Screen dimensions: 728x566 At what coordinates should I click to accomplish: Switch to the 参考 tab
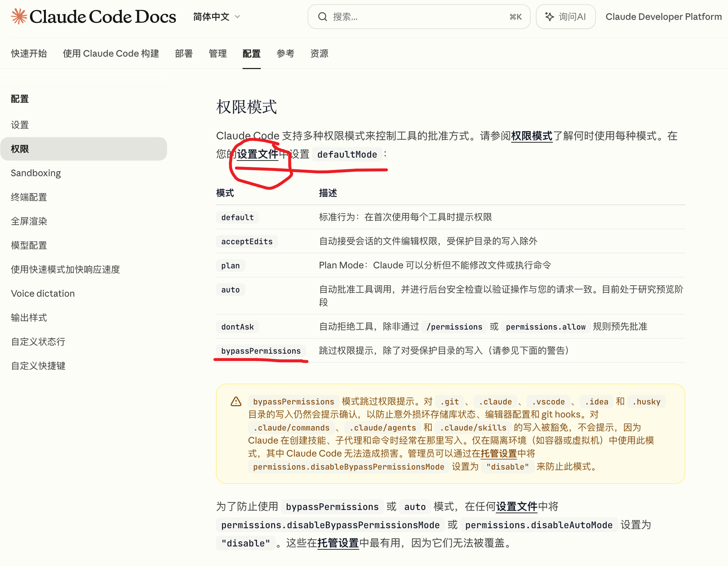285,53
